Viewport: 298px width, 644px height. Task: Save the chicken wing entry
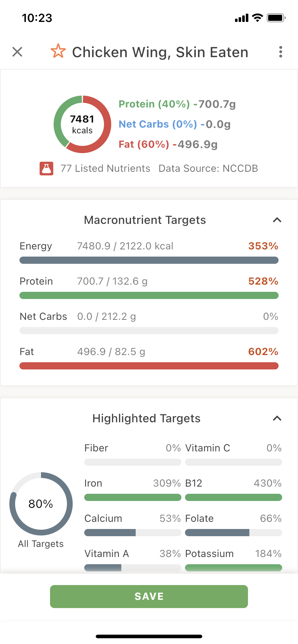(149, 597)
